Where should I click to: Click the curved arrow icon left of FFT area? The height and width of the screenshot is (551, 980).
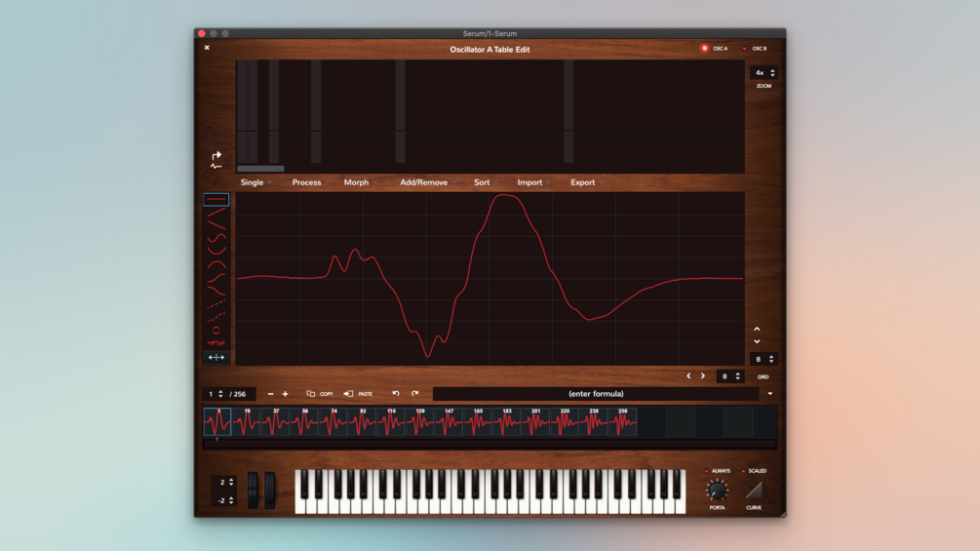216,156
